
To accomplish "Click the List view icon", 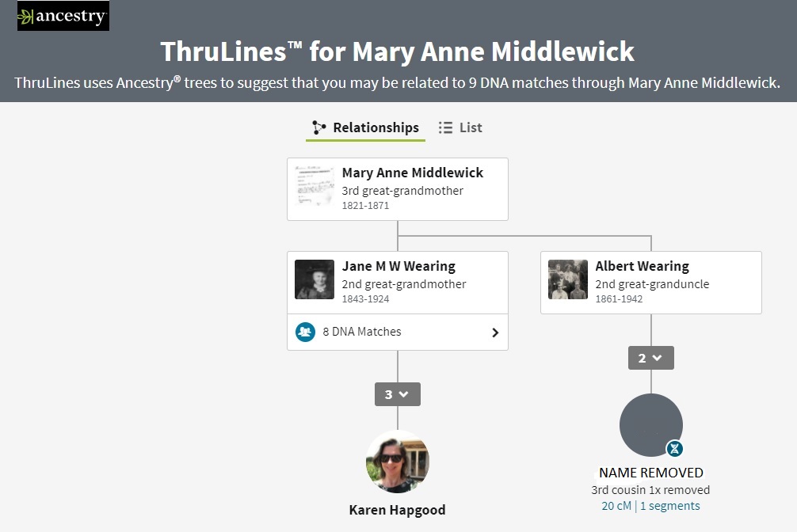I will tap(446, 127).
